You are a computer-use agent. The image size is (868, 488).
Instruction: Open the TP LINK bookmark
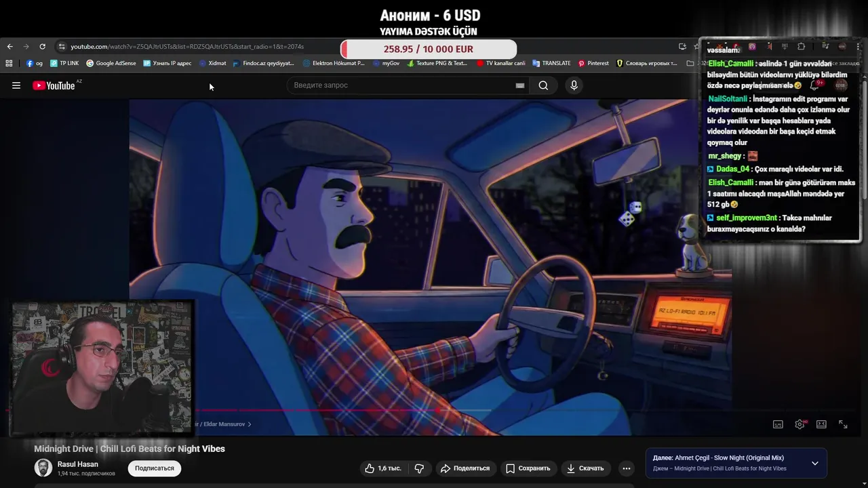pyautogui.click(x=64, y=63)
